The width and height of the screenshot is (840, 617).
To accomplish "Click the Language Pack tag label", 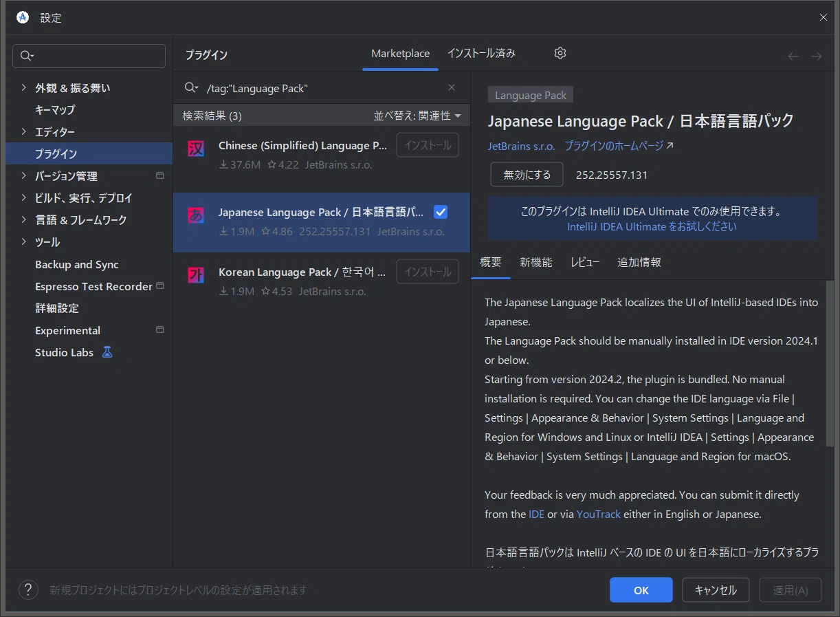I will click(x=531, y=96).
